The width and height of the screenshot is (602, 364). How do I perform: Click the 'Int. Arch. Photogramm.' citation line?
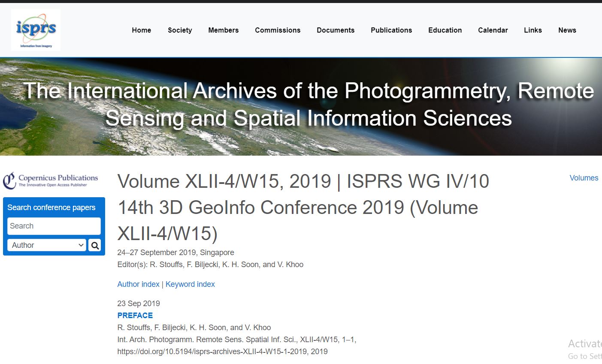click(237, 340)
